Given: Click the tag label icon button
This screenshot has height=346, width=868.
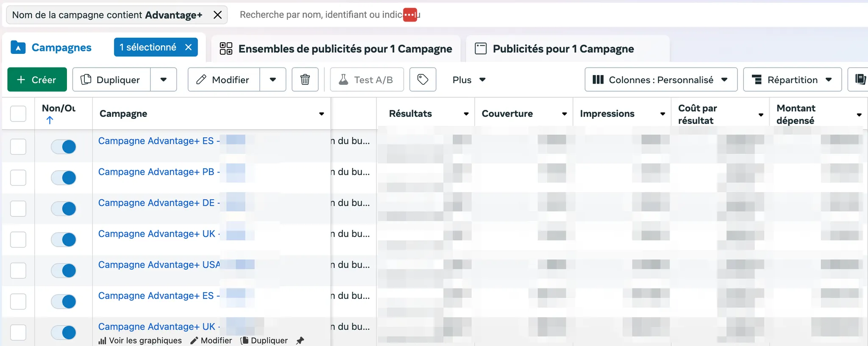Looking at the screenshot, I should [423, 80].
